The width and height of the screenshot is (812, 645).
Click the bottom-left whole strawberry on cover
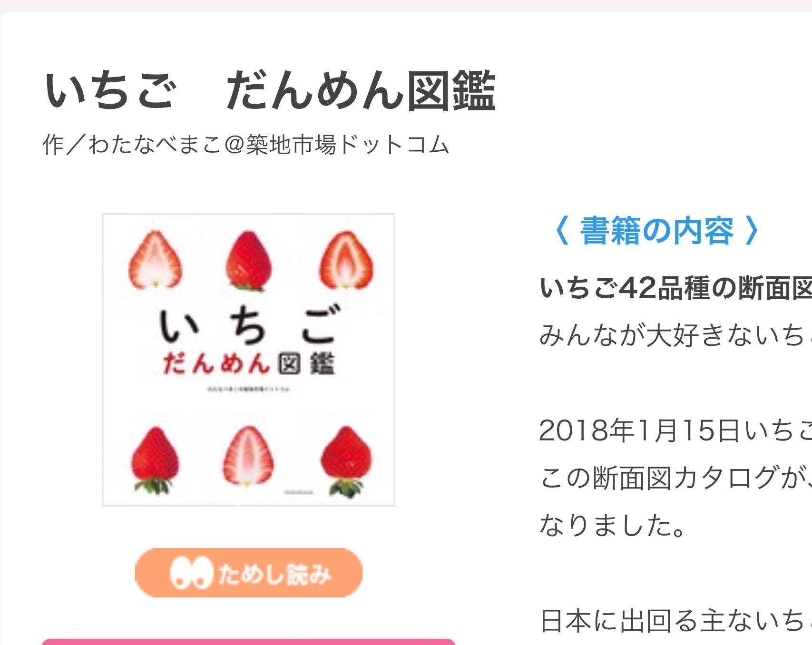click(x=155, y=460)
